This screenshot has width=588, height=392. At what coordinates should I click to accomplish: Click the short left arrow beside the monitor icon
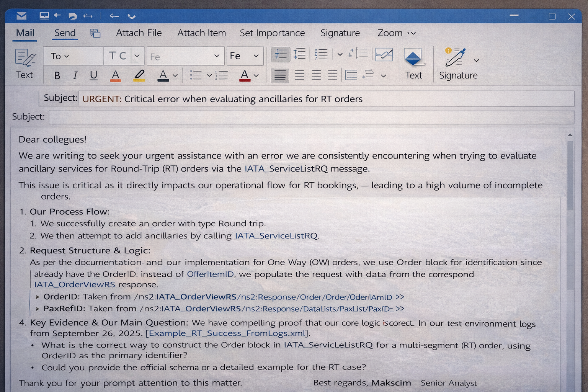click(57, 15)
